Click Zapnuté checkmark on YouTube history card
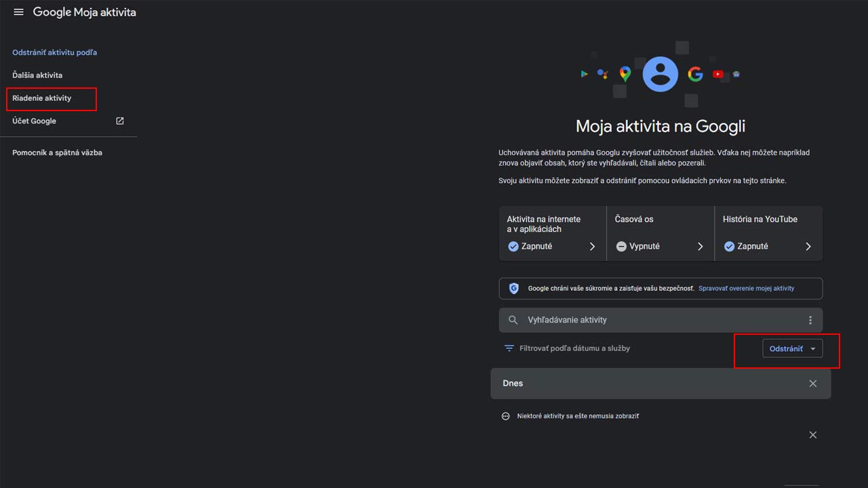The image size is (868, 488). coord(729,247)
